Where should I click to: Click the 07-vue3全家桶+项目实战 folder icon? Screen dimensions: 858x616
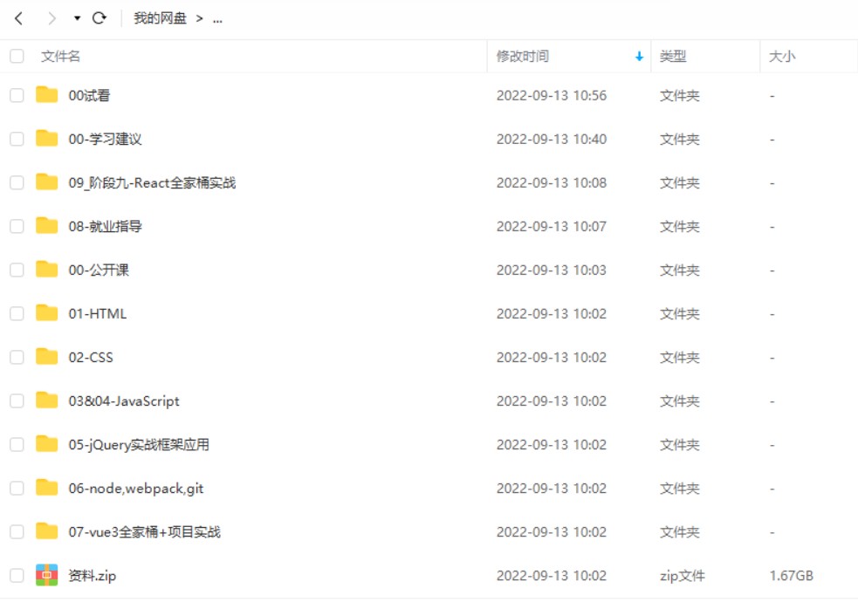46,531
